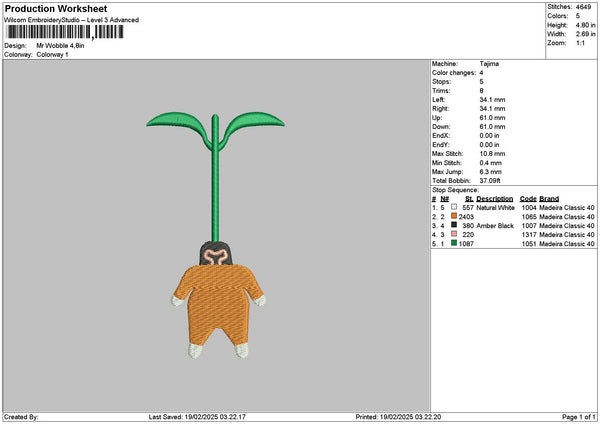600x424 pixels.
Task: Click the Zoom value '1:1'
Action: point(580,43)
